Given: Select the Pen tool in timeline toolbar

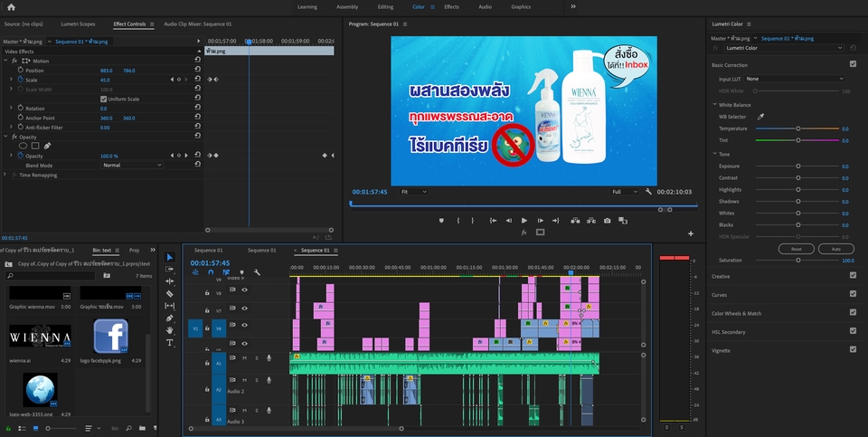Looking at the screenshot, I should point(170,318).
